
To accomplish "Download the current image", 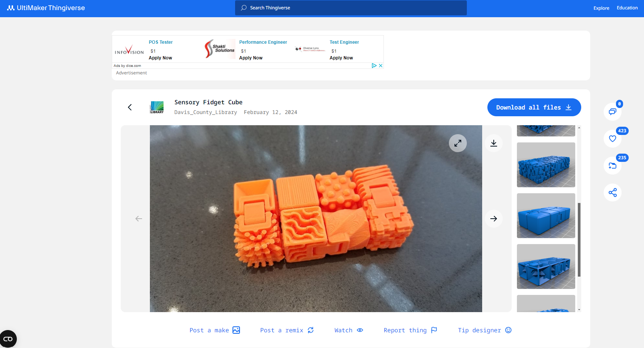I will pos(493,143).
